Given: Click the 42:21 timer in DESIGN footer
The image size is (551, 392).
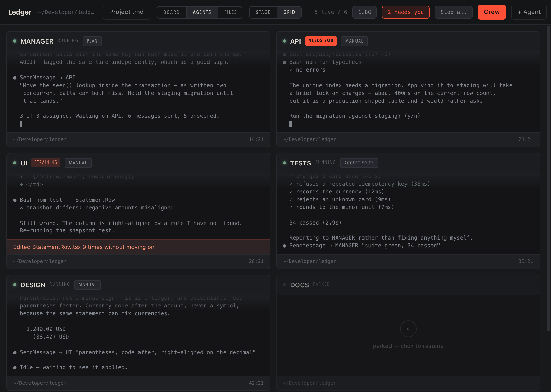Looking at the screenshot, I should 256,383.
